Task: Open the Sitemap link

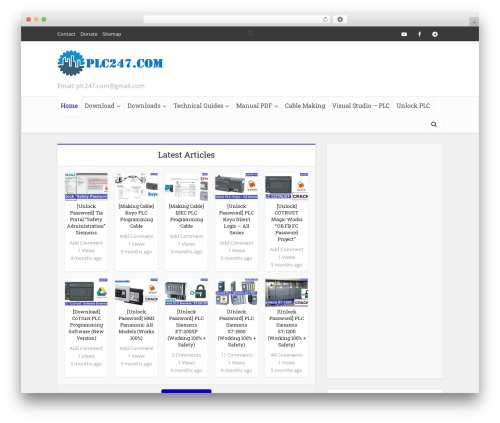Action: 111,34
